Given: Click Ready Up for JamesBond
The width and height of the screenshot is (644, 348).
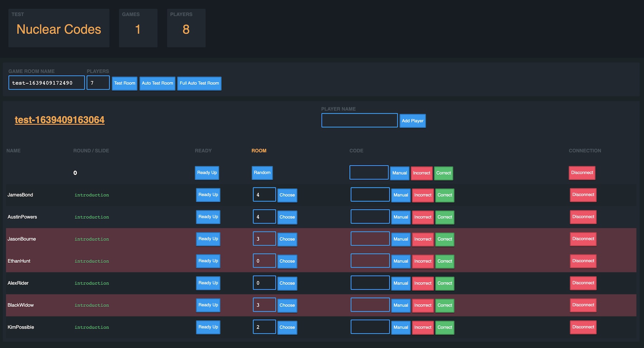Looking at the screenshot, I should click(208, 195).
